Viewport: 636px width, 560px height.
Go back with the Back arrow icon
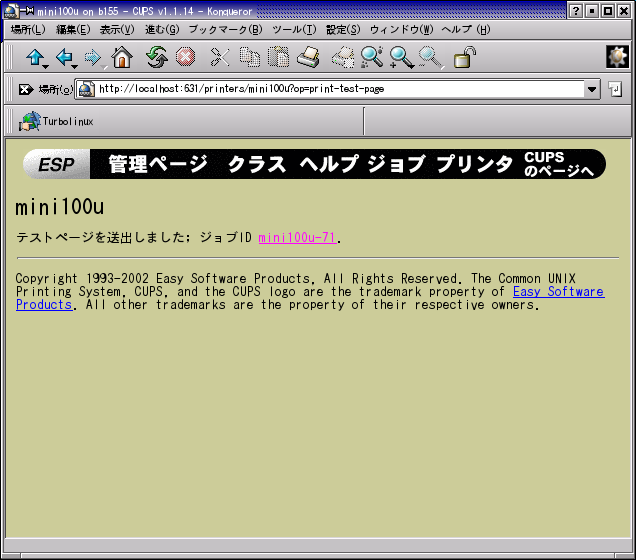(64, 57)
